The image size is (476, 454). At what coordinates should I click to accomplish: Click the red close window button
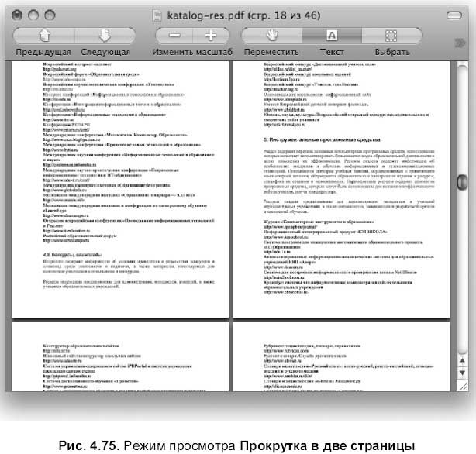[x=17, y=15]
